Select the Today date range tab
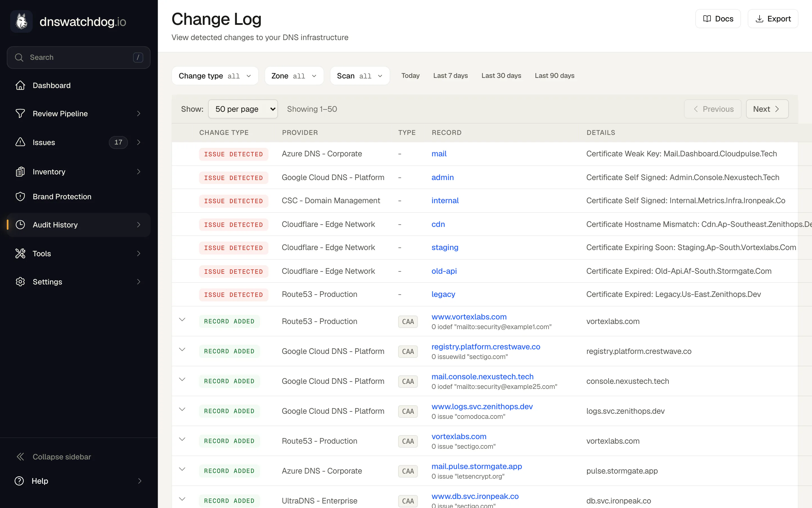812x508 pixels. point(410,76)
